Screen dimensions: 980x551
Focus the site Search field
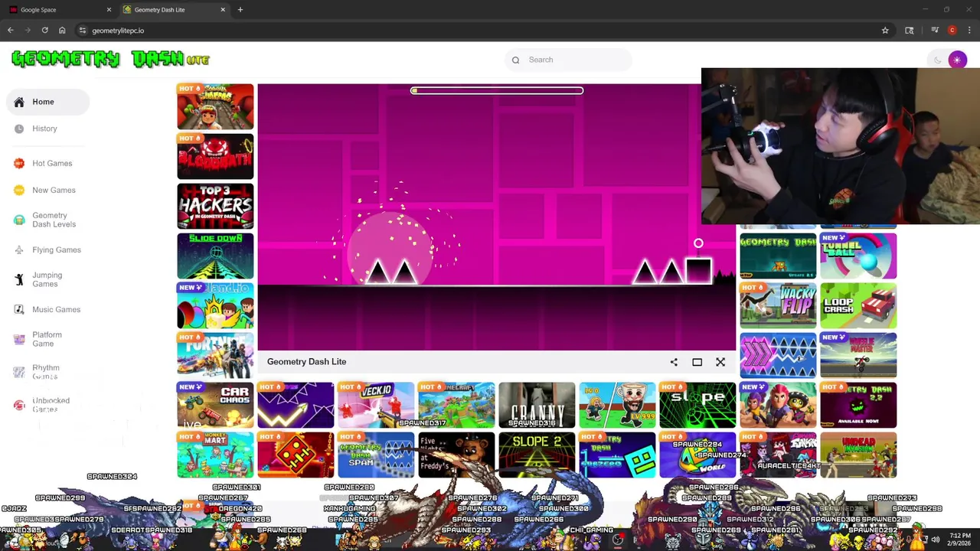[x=568, y=60]
